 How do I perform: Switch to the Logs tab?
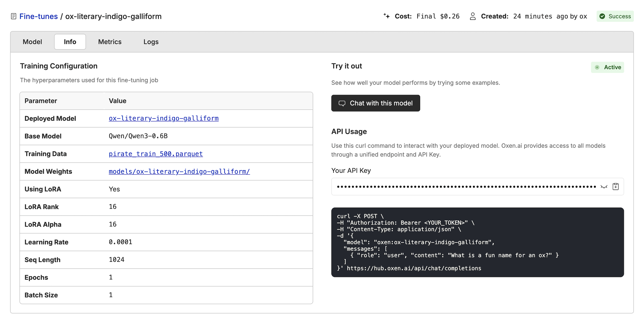pyautogui.click(x=151, y=42)
